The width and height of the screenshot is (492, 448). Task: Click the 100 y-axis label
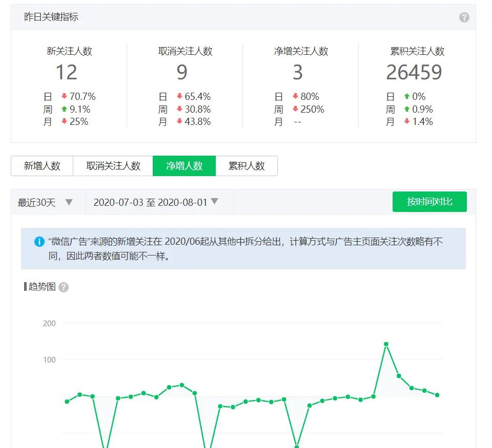tap(49, 360)
